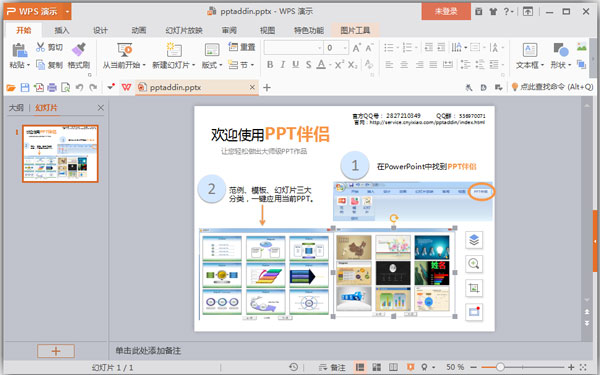The image size is (600, 375).
Task: Open the Insert (插入) tab
Action: point(62,31)
